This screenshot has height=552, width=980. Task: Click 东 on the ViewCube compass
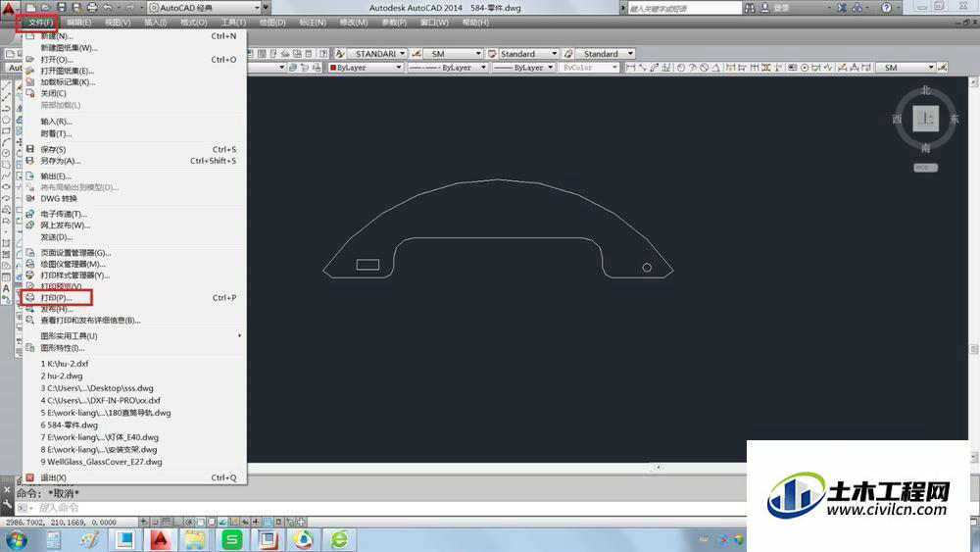(955, 119)
